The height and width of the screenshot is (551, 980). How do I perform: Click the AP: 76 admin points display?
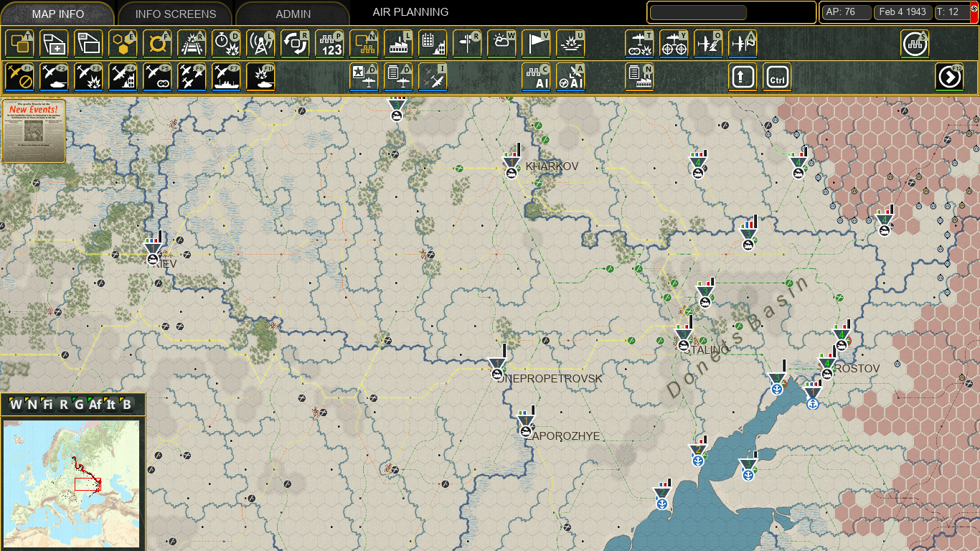click(x=847, y=12)
